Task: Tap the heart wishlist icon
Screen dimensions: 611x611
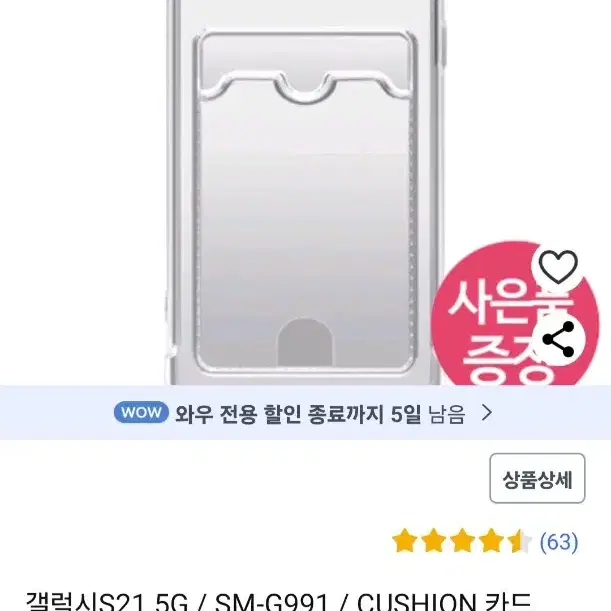Action: pyautogui.click(x=558, y=267)
